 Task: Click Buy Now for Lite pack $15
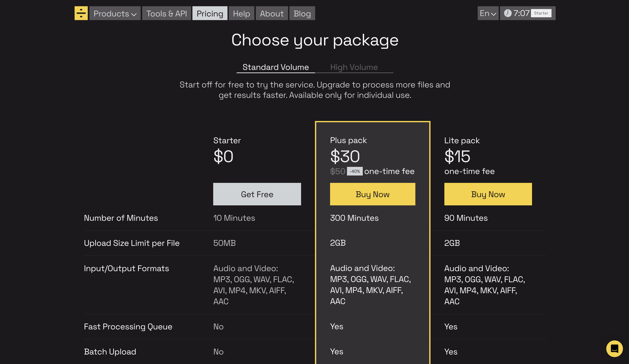point(488,194)
